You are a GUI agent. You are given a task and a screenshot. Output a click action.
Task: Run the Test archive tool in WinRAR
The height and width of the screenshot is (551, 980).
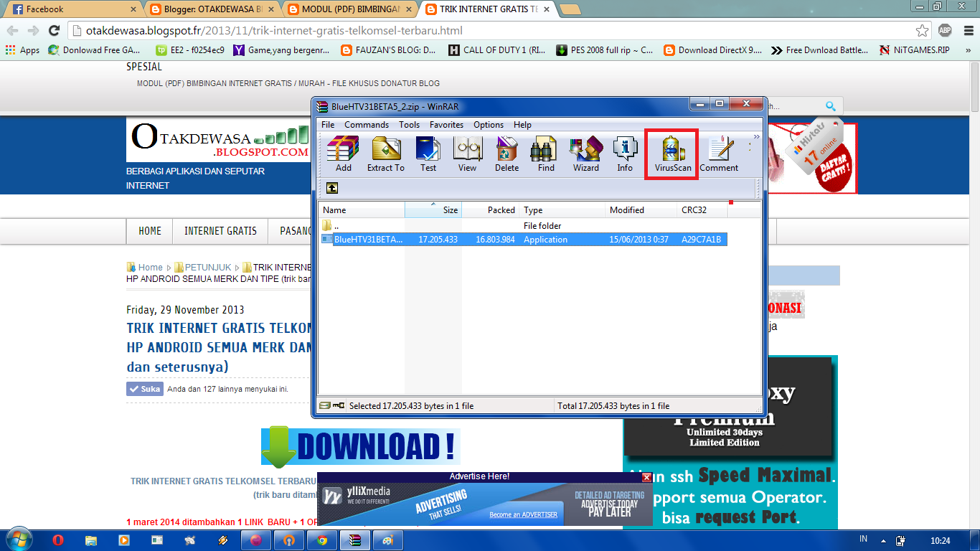pyautogui.click(x=428, y=154)
